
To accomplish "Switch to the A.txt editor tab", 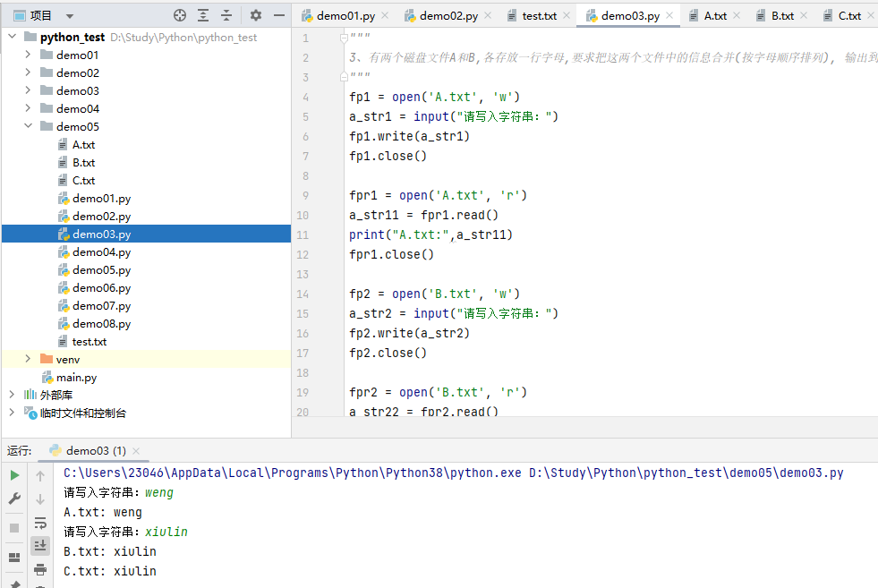I will [x=715, y=16].
